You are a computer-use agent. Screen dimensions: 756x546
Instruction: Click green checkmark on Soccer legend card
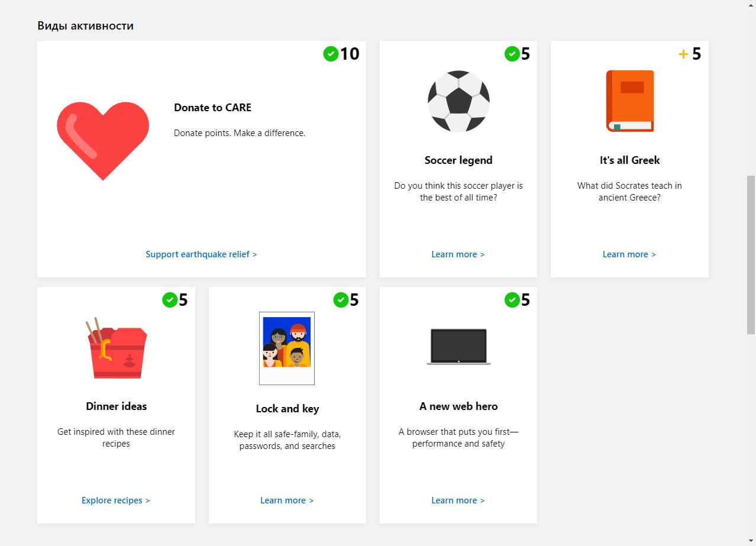[512, 54]
